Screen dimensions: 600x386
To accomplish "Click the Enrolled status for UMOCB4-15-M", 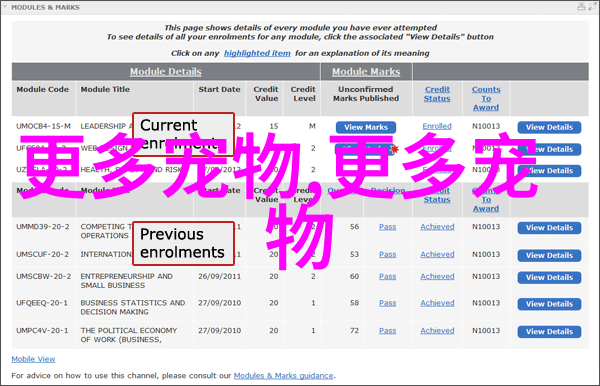I will coord(437,126).
